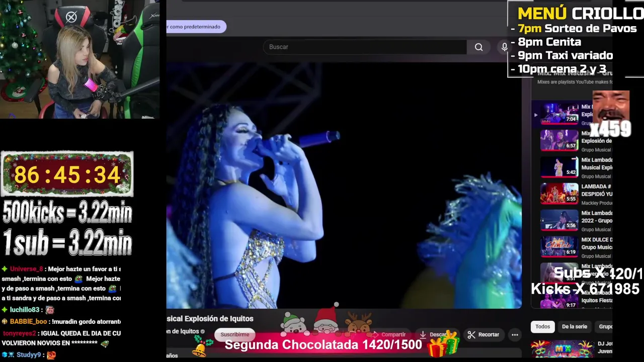Click the 'como predeterminado' button
644x362 pixels.
coord(196,27)
